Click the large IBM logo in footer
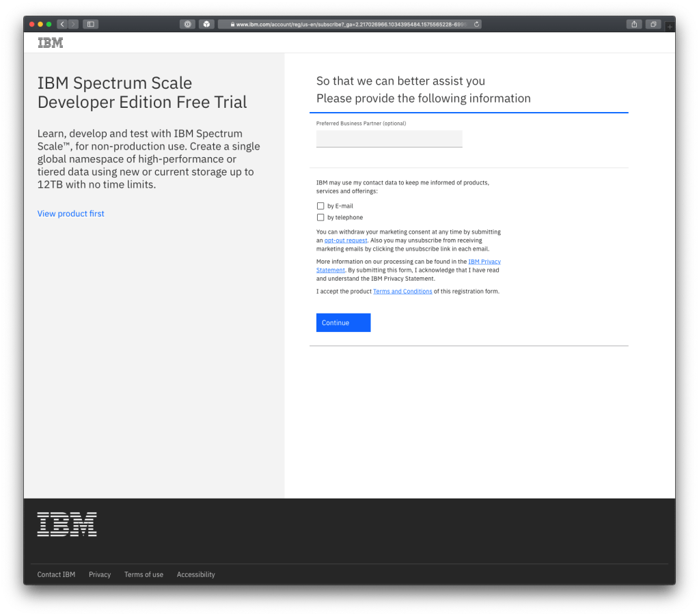The width and height of the screenshot is (699, 616). pyautogui.click(x=67, y=524)
